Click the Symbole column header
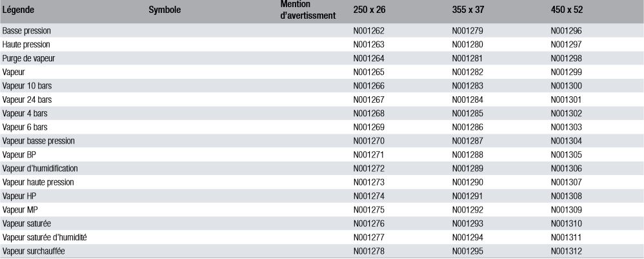Screen dimensions: 644x259 click(x=165, y=10)
